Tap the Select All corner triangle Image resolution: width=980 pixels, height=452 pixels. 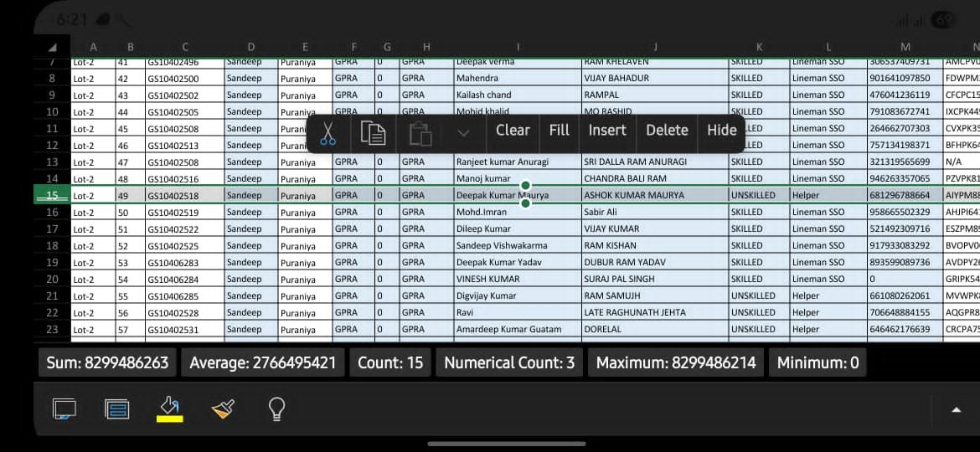click(52, 47)
